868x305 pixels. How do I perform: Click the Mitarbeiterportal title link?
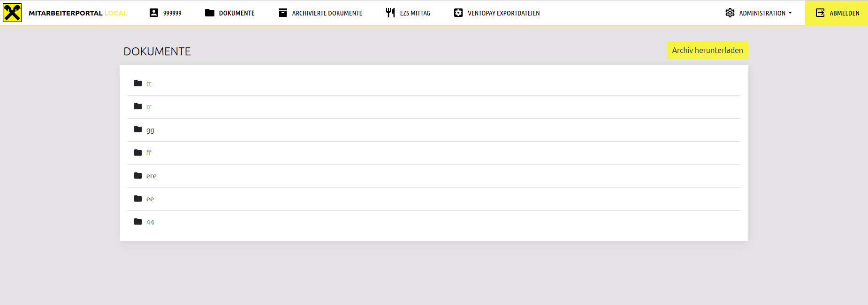coord(66,13)
